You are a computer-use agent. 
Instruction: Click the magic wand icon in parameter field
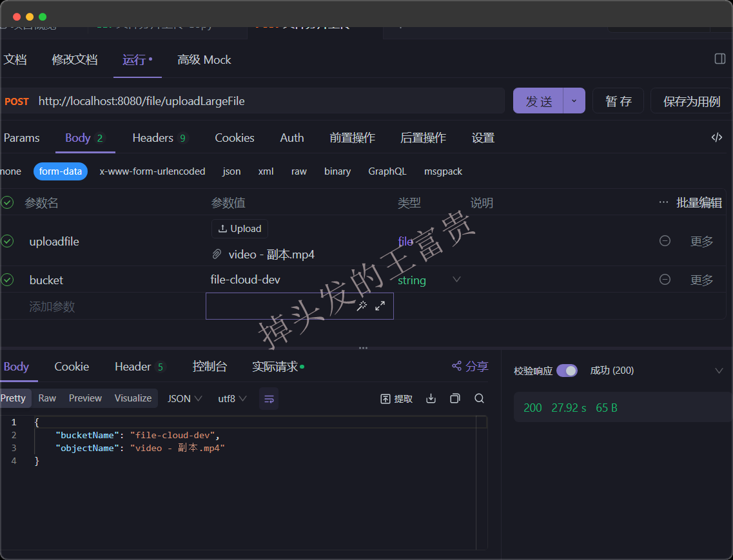pyautogui.click(x=362, y=306)
